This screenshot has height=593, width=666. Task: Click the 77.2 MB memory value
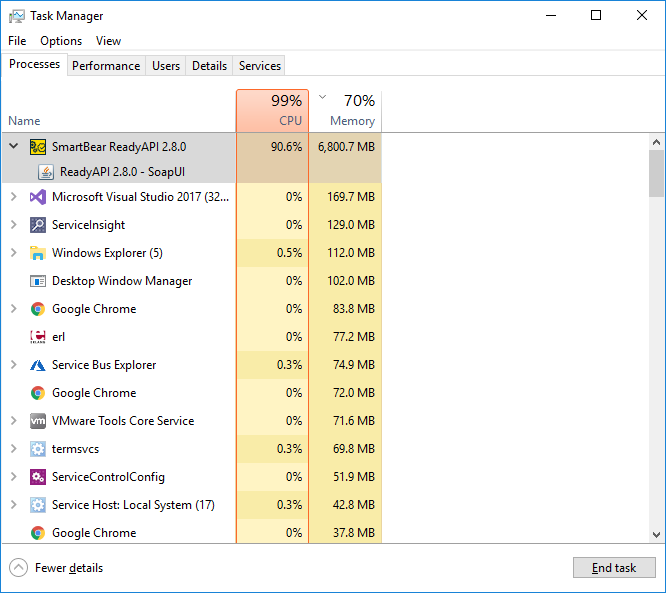click(x=354, y=337)
